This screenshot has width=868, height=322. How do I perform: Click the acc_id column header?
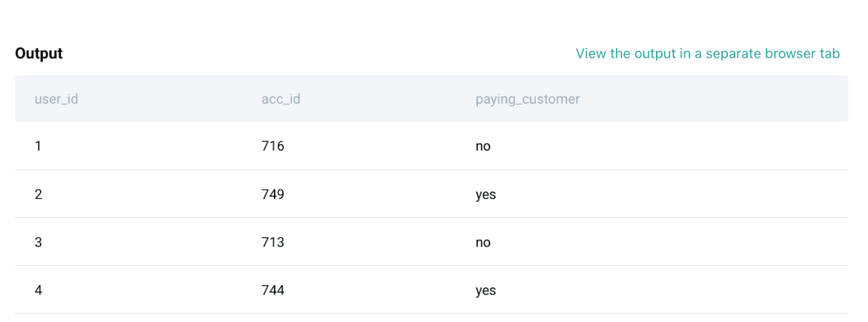(281, 99)
